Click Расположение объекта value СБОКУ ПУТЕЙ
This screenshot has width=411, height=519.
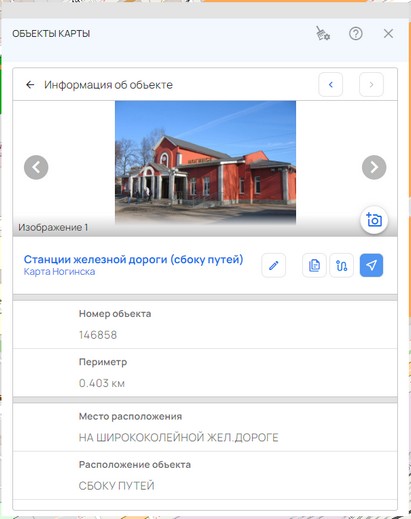pos(116,486)
